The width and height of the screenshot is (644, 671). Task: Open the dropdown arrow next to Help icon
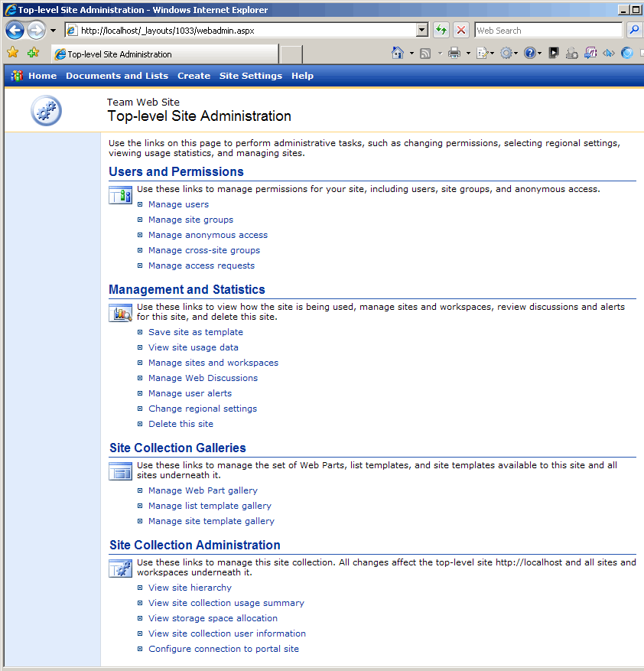point(539,54)
